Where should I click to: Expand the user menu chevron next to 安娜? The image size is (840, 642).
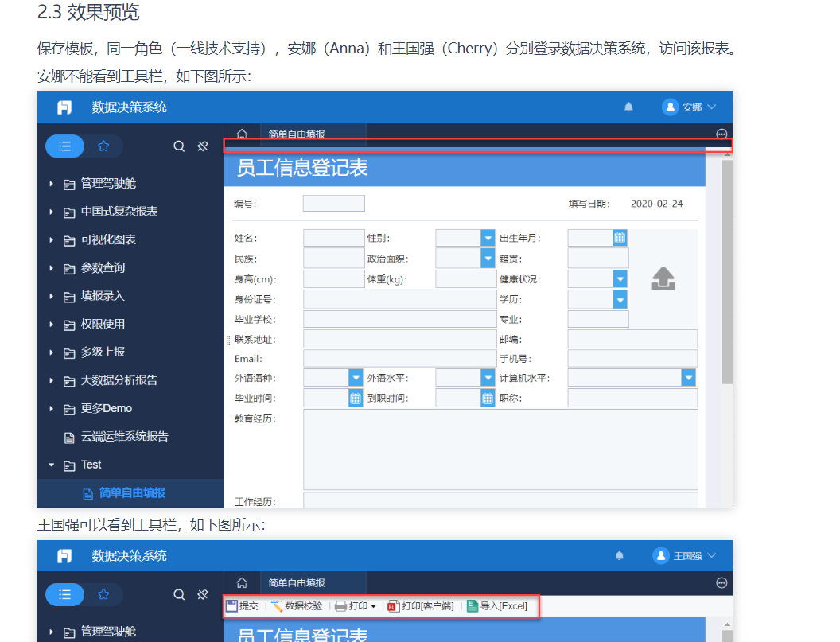[711, 107]
